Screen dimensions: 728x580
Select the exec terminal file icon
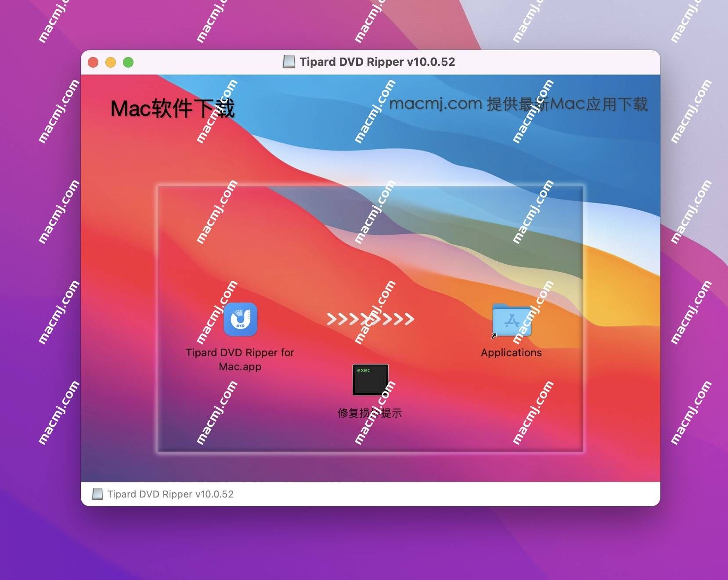371,380
